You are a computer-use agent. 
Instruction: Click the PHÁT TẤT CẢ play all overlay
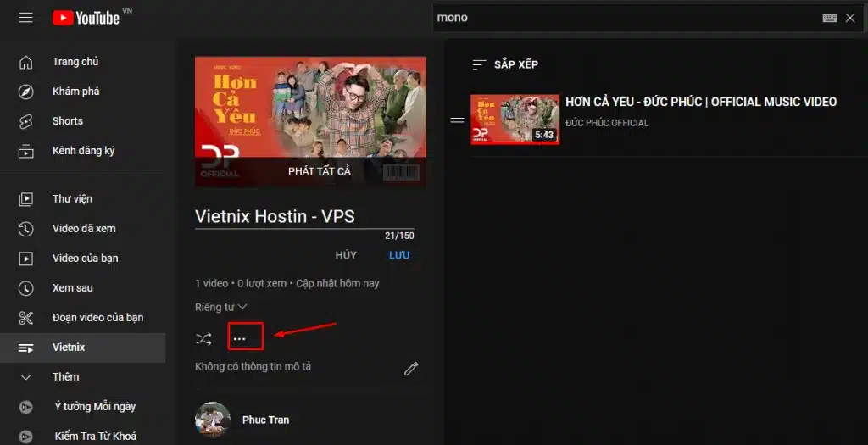click(x=310, y=171)
